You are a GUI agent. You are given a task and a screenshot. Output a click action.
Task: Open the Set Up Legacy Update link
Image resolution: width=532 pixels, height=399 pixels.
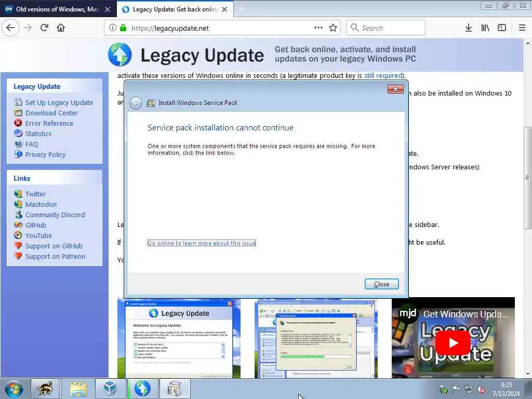coord(59,102)
